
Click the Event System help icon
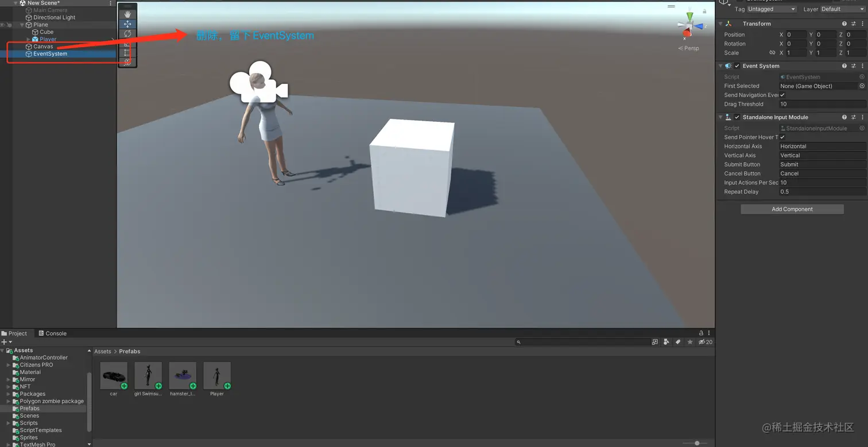pyautogui.click(x=844, y=66)
